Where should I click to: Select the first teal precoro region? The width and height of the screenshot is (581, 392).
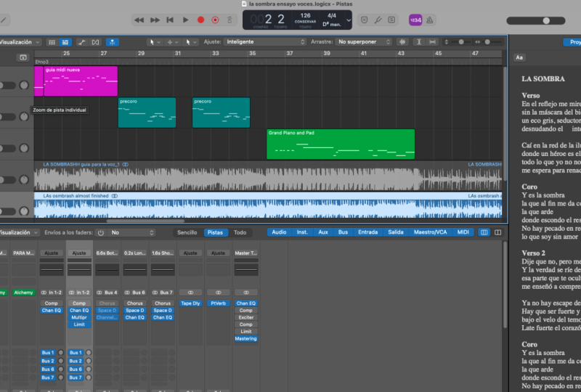click(147, 113)
